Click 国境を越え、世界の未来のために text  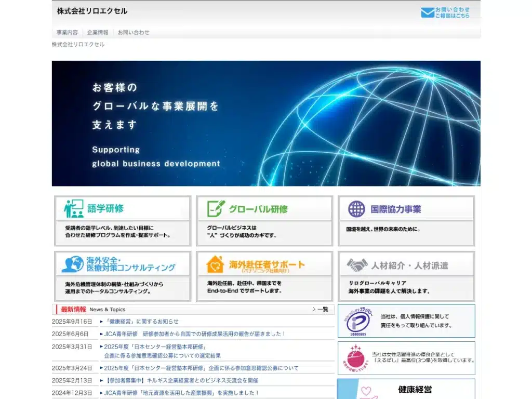(x=383, y=229)
